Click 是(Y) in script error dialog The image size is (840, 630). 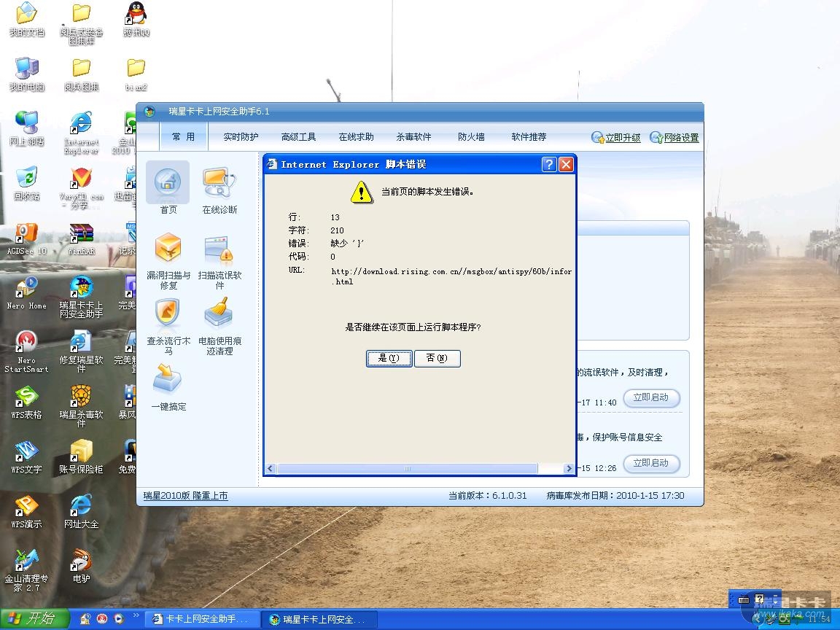pyautogui.click(x=389, y=359)
